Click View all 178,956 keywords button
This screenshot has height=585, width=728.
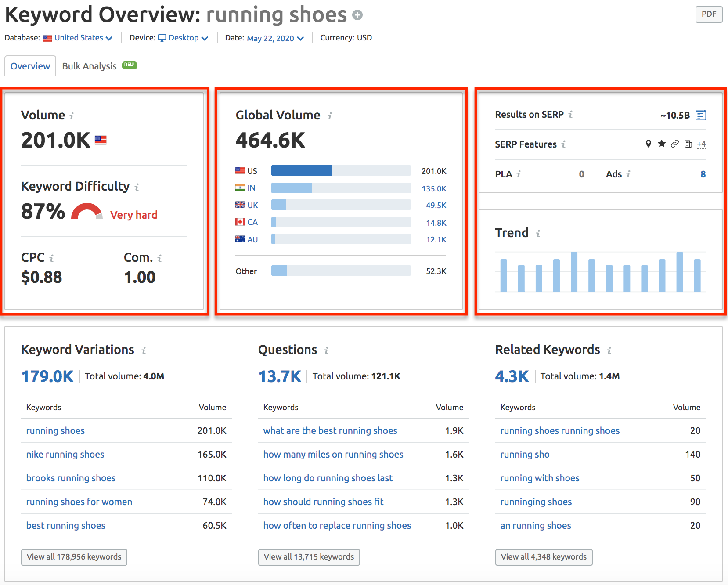[x=74, y=557]
